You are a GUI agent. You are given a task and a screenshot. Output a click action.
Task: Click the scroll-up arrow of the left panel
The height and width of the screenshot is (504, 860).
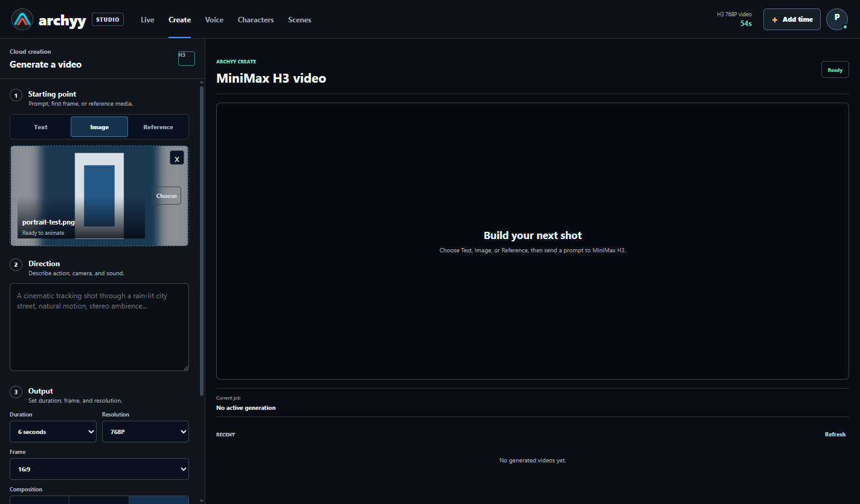[202, 82]
